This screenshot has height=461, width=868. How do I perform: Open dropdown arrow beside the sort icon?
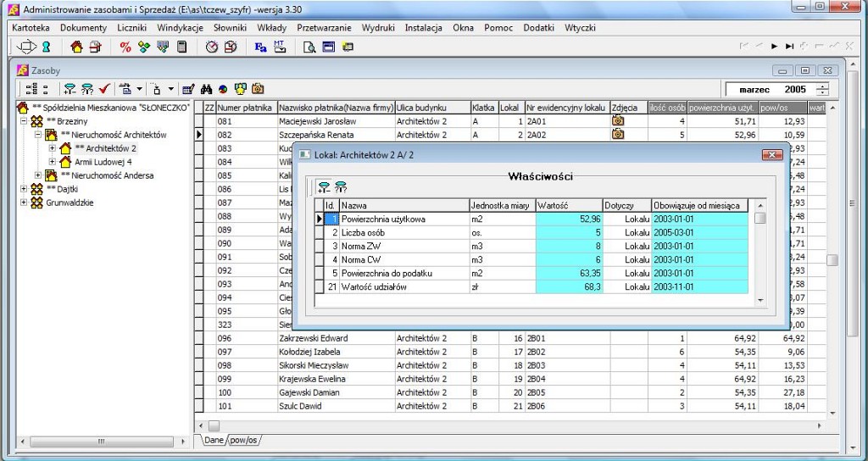(140, 88)
